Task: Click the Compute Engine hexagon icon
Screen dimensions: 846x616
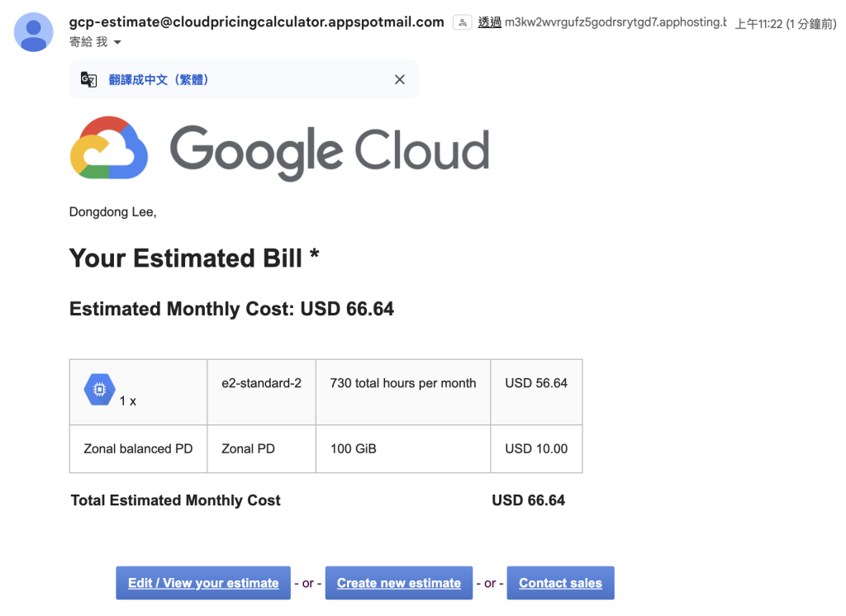Action: (99, 390)
